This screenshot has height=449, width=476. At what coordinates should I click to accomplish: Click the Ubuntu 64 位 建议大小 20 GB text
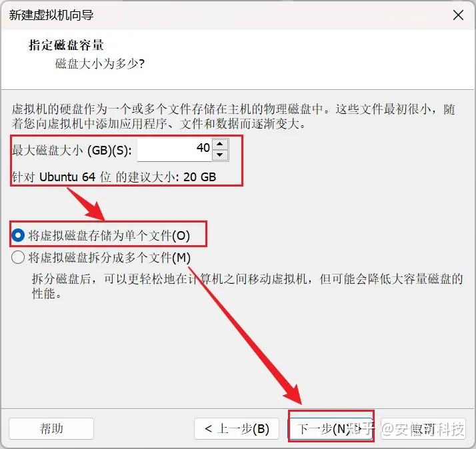(x=114, y=177)
